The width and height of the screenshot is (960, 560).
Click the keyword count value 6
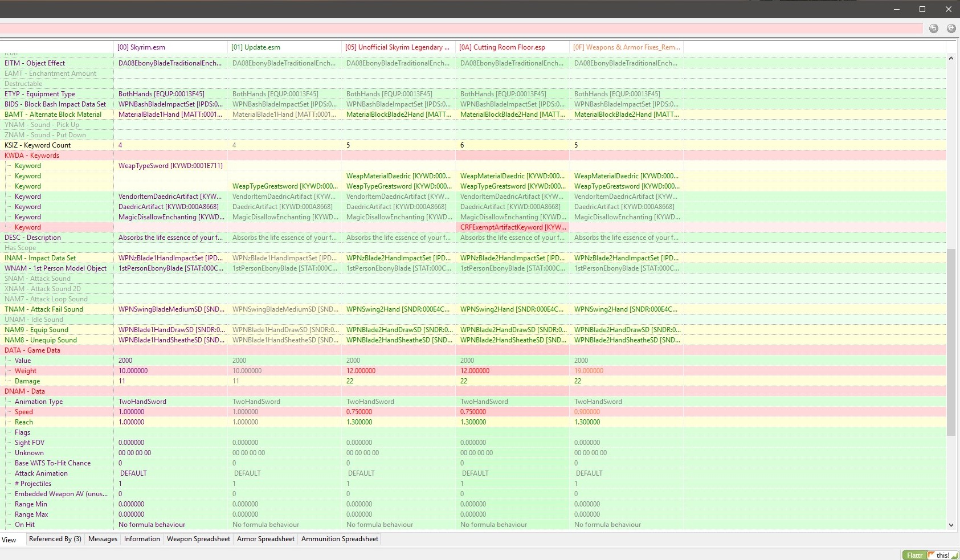pos(462,145)
